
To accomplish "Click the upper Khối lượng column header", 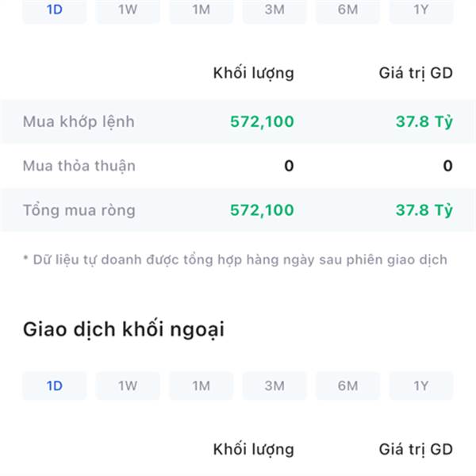I will 254,73.
